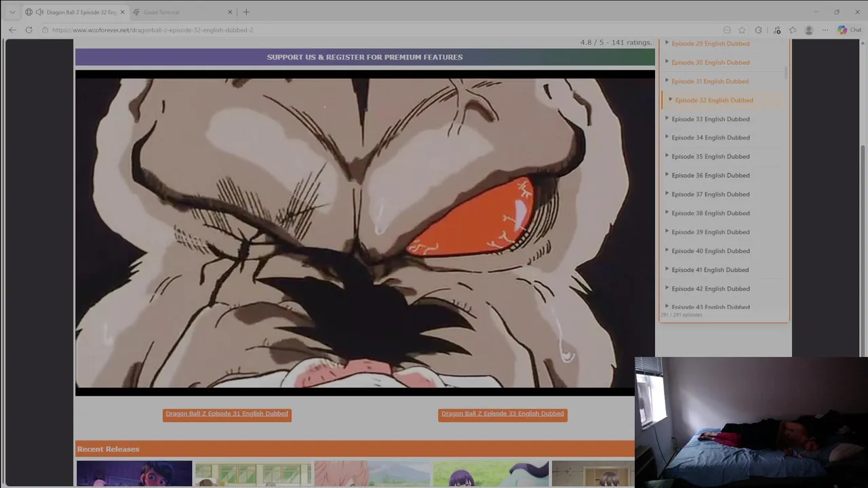Open Episode 36 English Dubbed

coord(710,176)
